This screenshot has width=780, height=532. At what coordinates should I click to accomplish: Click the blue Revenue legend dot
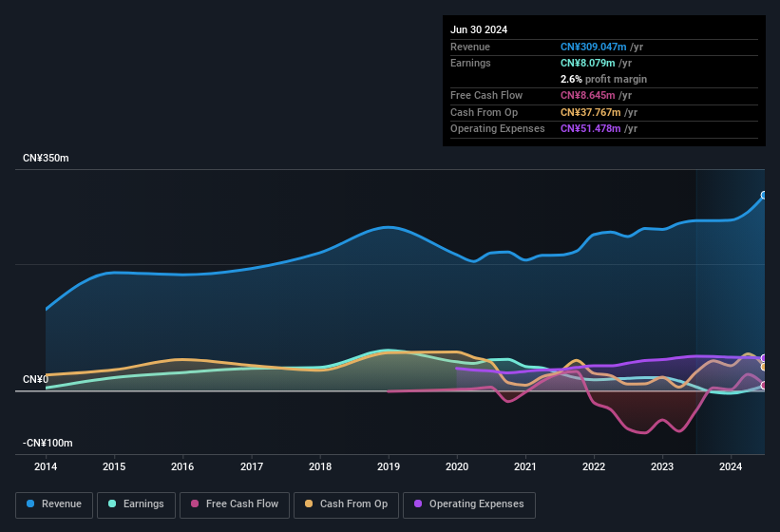coord(30,503)
